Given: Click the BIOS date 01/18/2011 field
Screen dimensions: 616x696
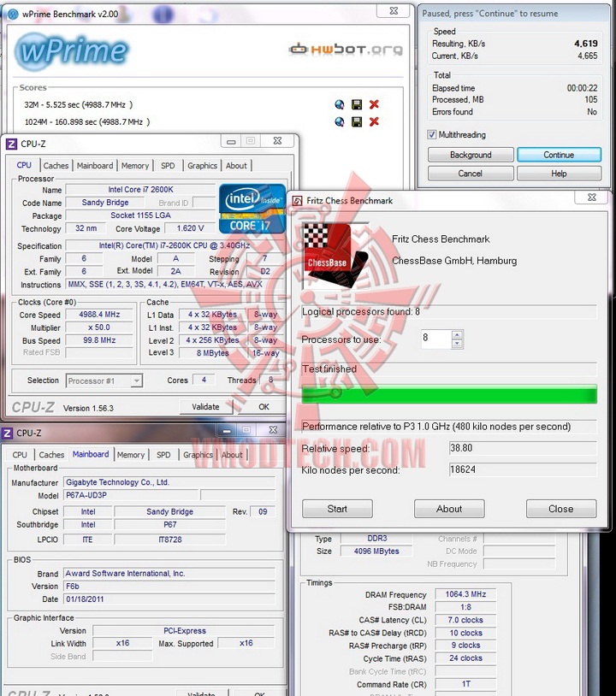Looking at the screenshot, I should click(x=169, y=599).
